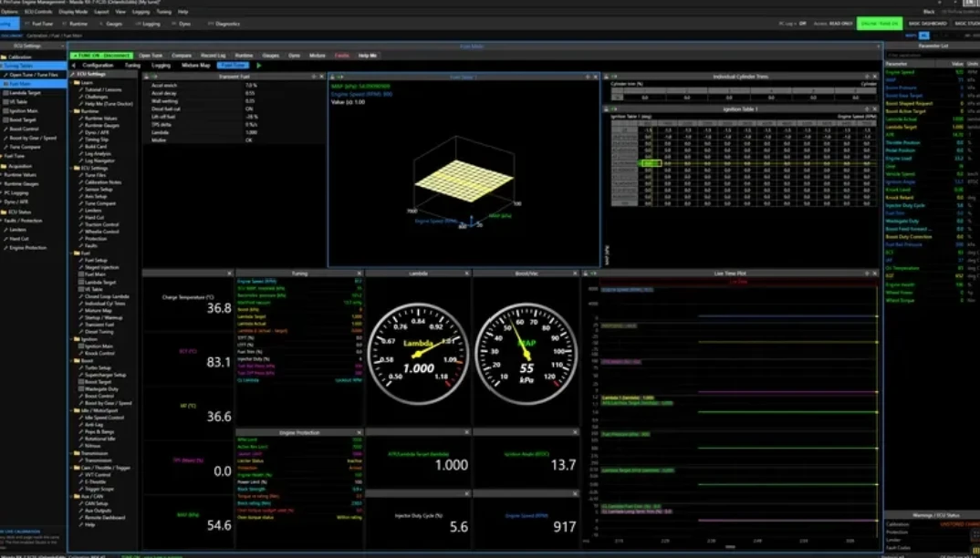Click the filter field in Parameter List
This screenshot has height=558, width=980.
[932, 56]
